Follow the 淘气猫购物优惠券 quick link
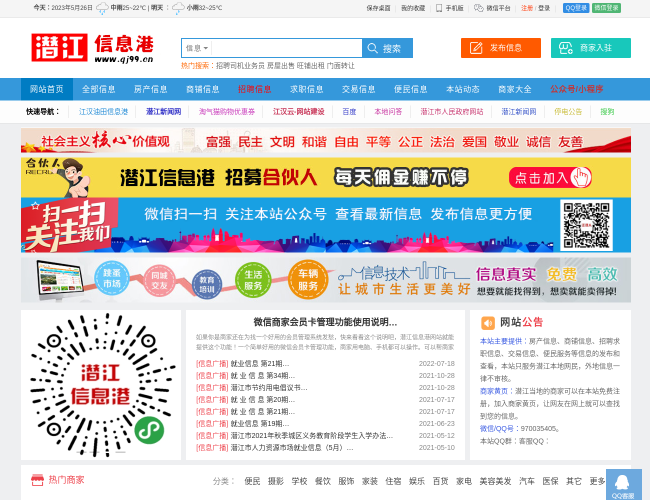Viewport: 650px width, 500px height. click(x=227, y=112)
